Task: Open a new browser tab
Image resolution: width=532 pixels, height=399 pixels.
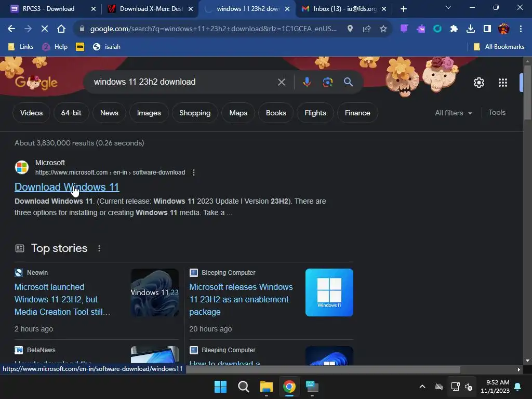Action: (403, 9)
